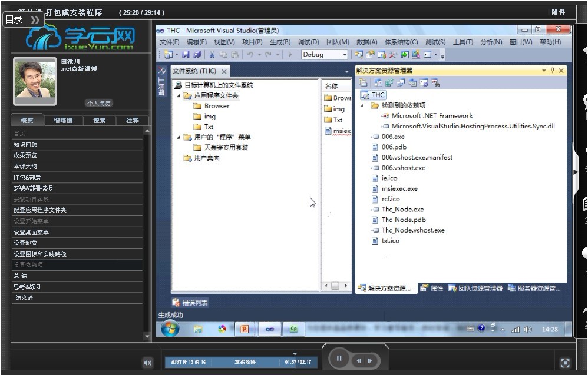Image resolution: width=588 pixels, height=375 pixels.
Task: Open the document tabs dropdown arrow
Action: point(347,71)
